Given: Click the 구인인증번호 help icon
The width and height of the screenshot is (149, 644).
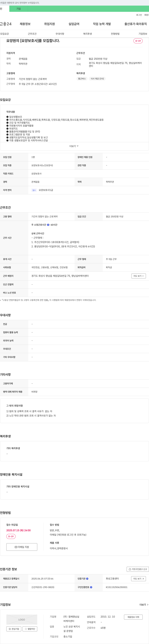Looking at the screenshot, I should 91,587.
